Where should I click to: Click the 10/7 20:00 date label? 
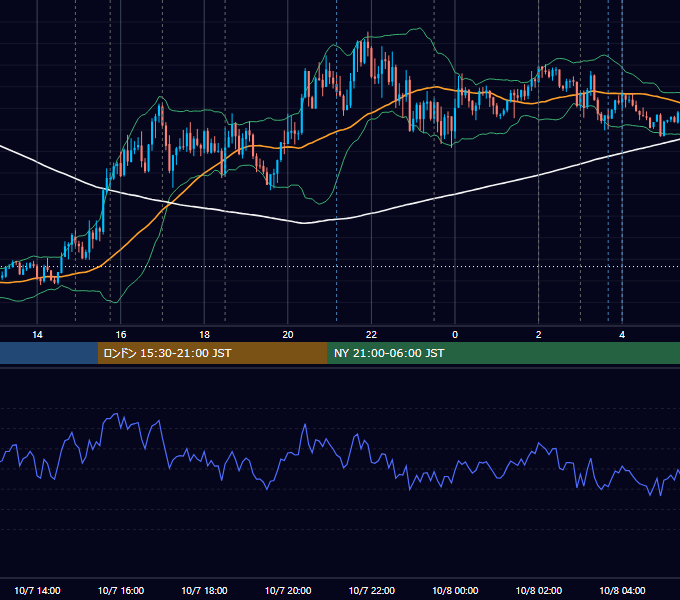[288, 590]
